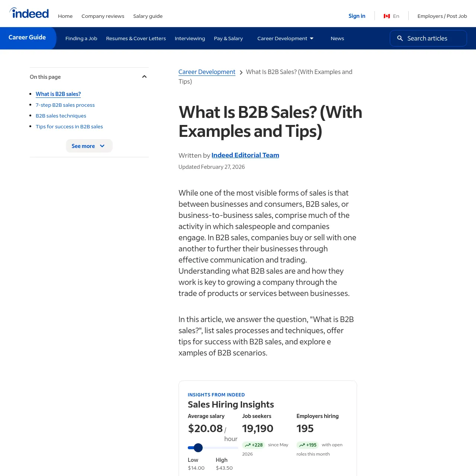Screen dimensions: 476x476
Task: Jump to 7-step B2B sales process
Action: point(65,105)
